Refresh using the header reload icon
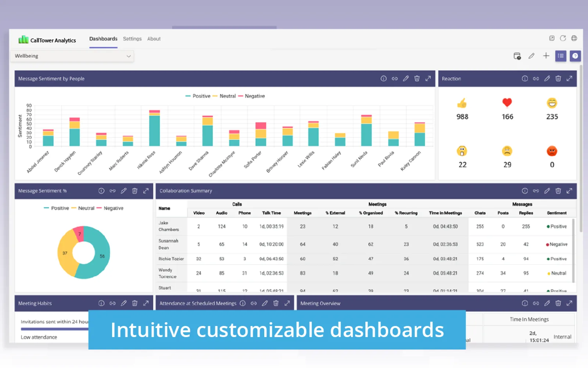 tap(563, 38)
